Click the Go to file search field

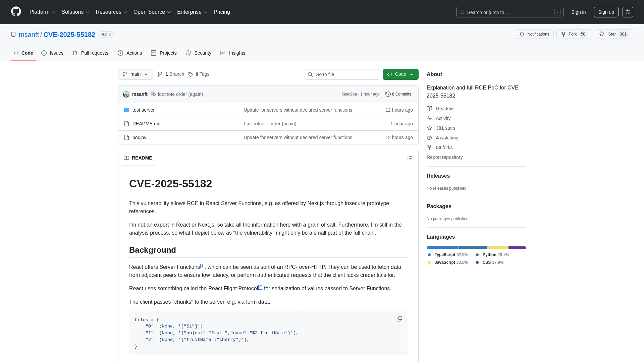(342, 74)
